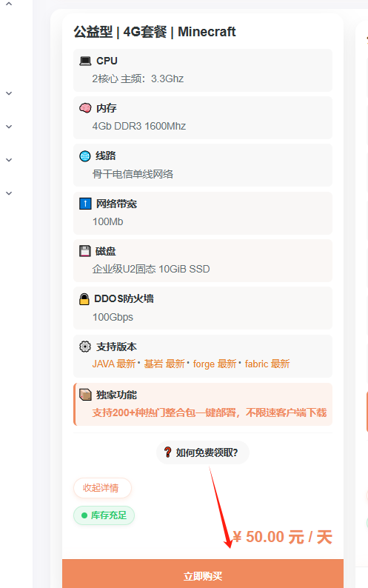Click the 基岩 最新 version text

[164, 364]
